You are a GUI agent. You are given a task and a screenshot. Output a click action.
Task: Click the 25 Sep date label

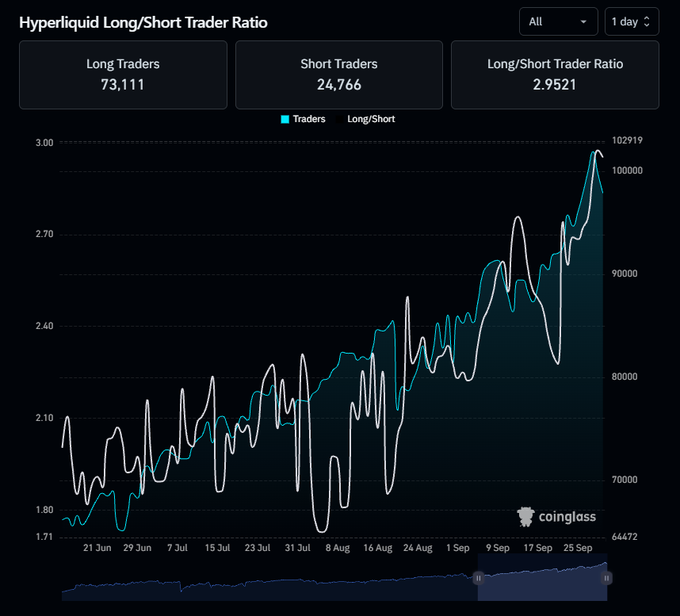coord(578,548)
